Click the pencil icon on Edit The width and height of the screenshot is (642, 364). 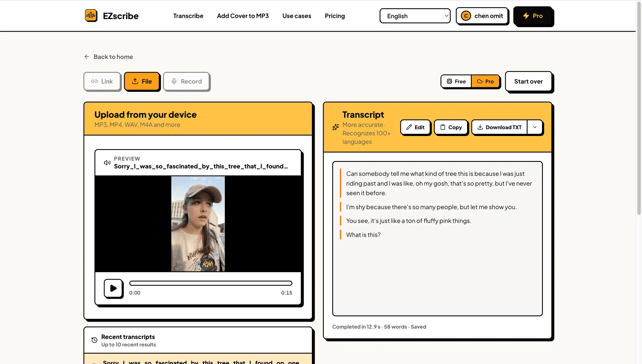(409, 127)
